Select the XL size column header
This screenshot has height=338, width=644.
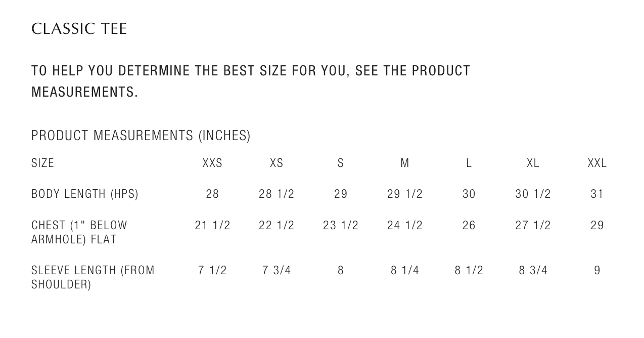pos(533,163)
